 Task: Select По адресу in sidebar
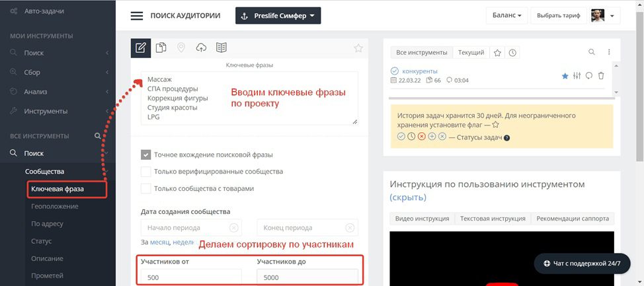coord(47,224)
